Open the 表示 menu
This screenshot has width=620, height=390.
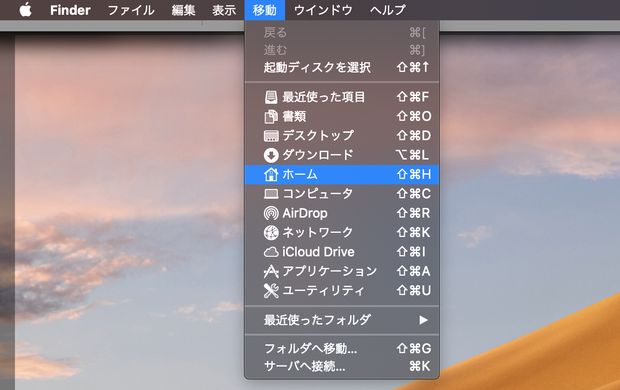[x=224, y=10]
